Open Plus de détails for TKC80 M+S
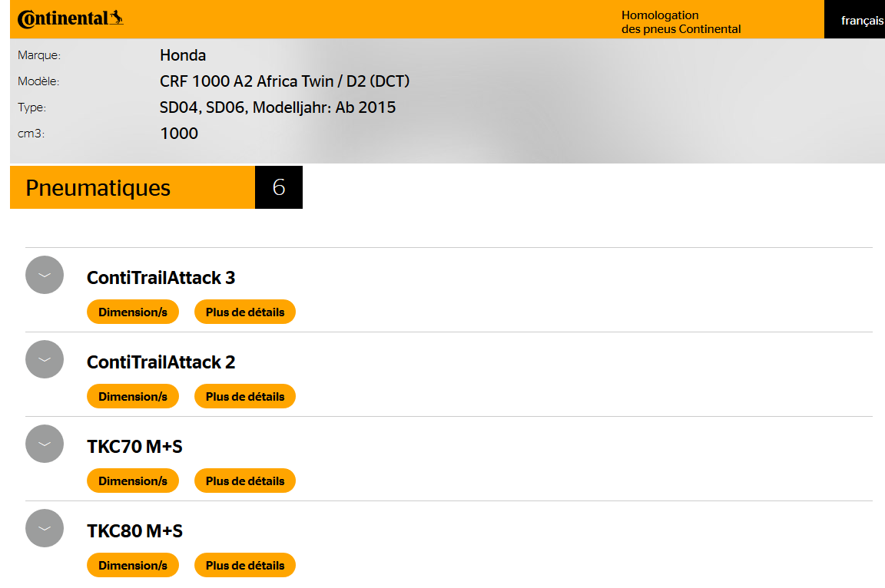Screen dimensions: 885x588 (x=245, y=566)
